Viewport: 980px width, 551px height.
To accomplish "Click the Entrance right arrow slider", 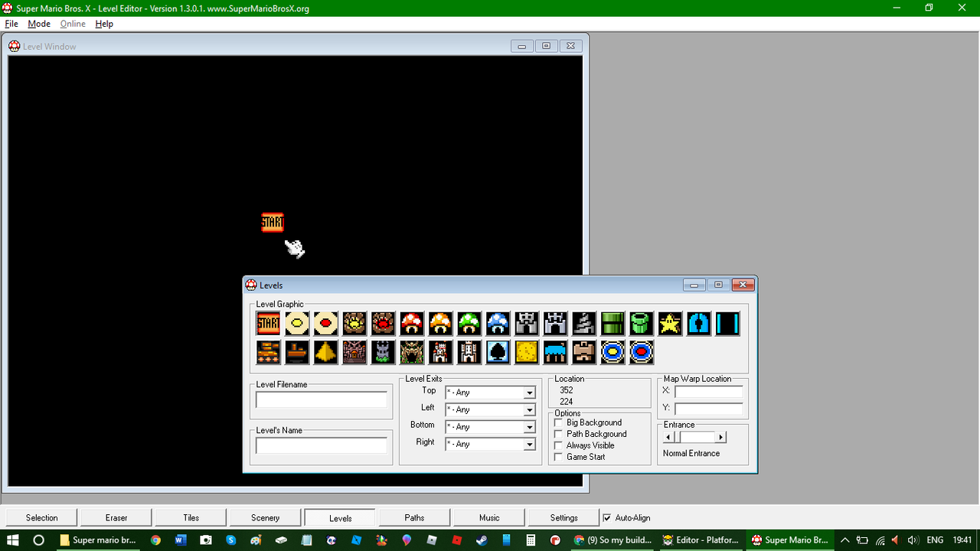I will point(720,436).
